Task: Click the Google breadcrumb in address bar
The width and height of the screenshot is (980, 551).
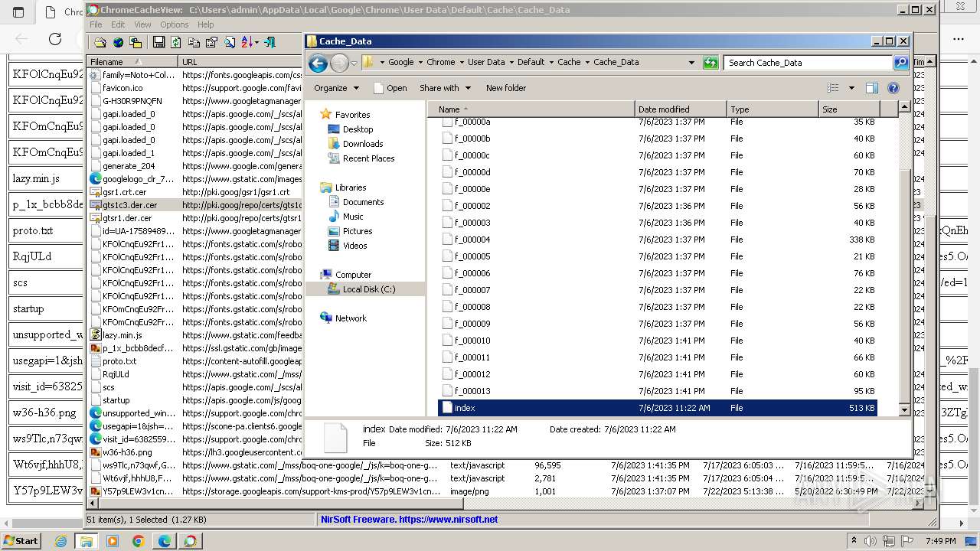Action: pyautogui.click(x=400, y=63)
